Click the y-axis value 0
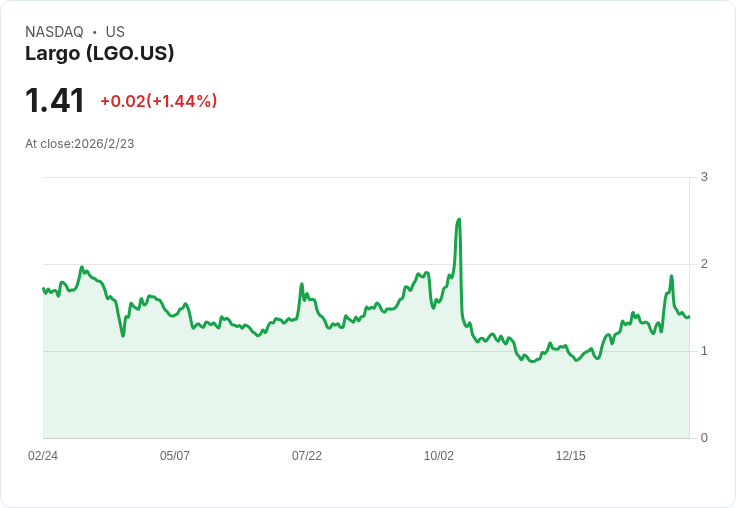The width and height of the screenshot is (736, 508). pos(704,438)
